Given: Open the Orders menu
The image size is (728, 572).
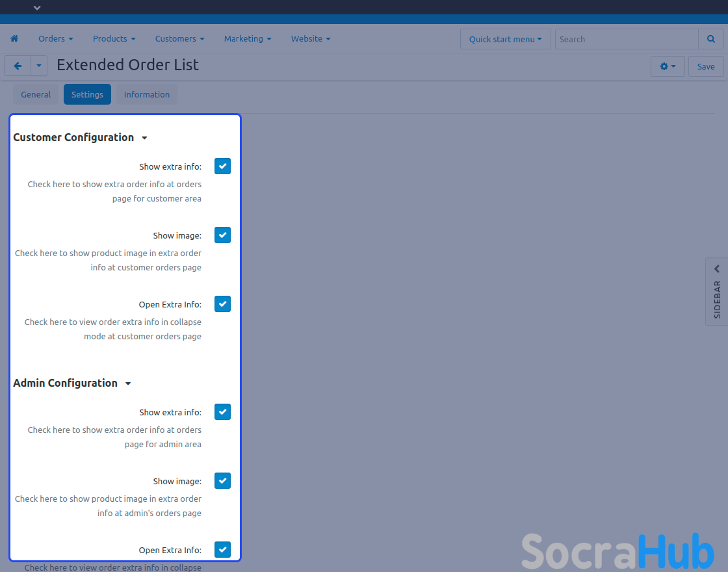Looking at the screenshot, I should tap(55, 39).
